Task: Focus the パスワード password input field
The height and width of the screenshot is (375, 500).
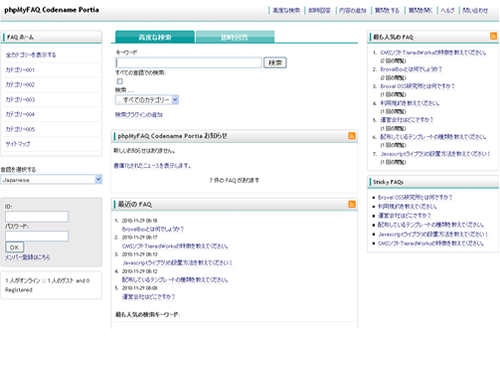Action: coord(37,236)
